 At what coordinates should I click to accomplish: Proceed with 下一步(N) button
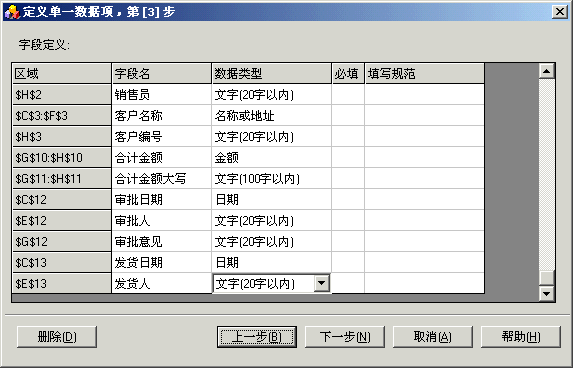tap(345, 337)
